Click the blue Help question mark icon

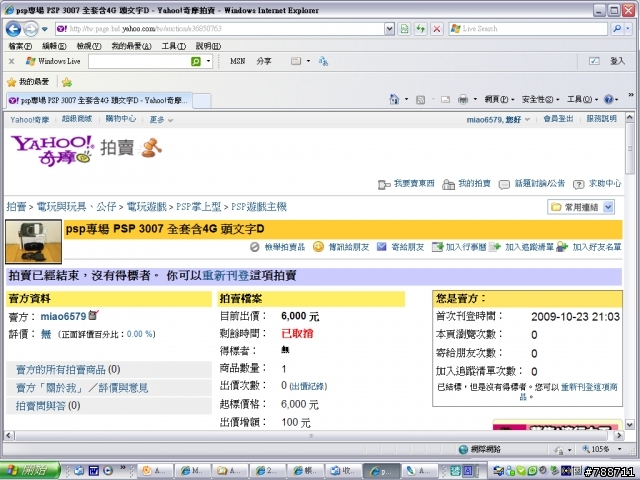pos(609,99)
